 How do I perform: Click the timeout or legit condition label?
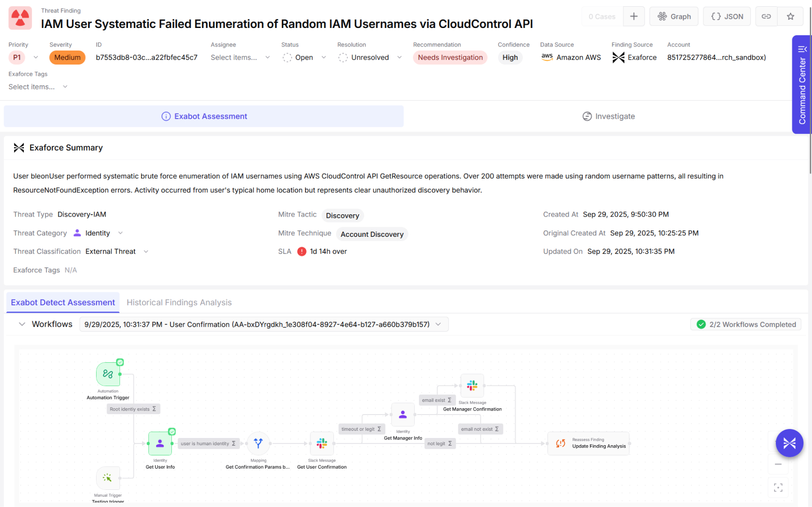361,429
